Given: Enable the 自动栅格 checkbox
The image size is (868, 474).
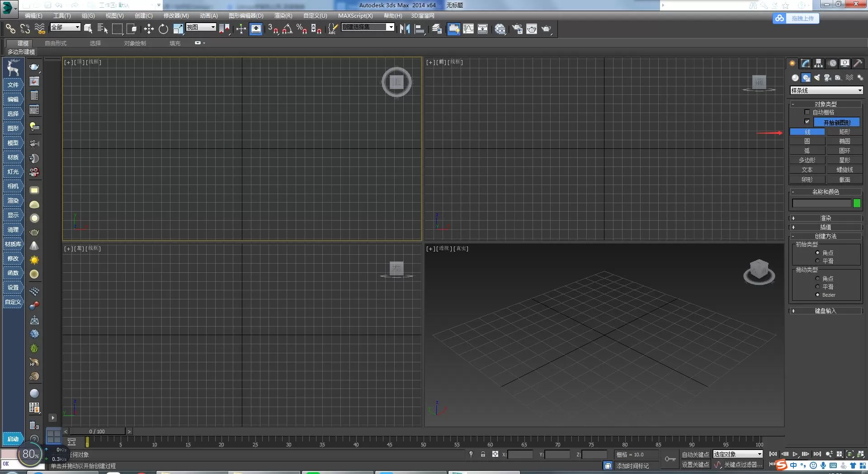Looking at the screenshot, I should (x=807, y=112).
